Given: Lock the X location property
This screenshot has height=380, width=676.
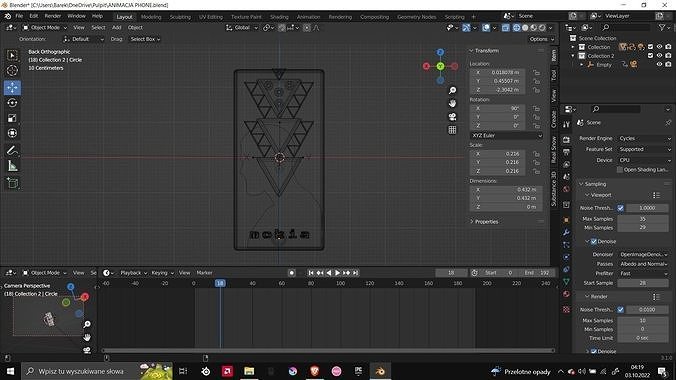Looking at the screenshot, I should pyautogui.click(x=536, y=72).
